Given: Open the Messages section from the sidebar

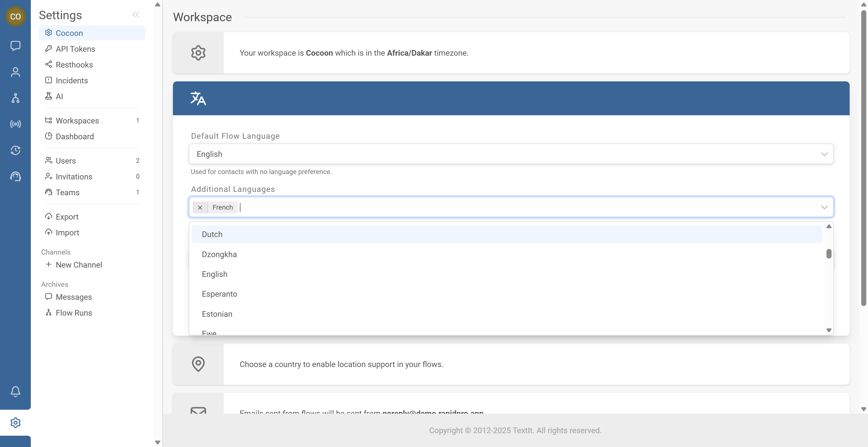Looking at the screenshot, I should (16, 46).
